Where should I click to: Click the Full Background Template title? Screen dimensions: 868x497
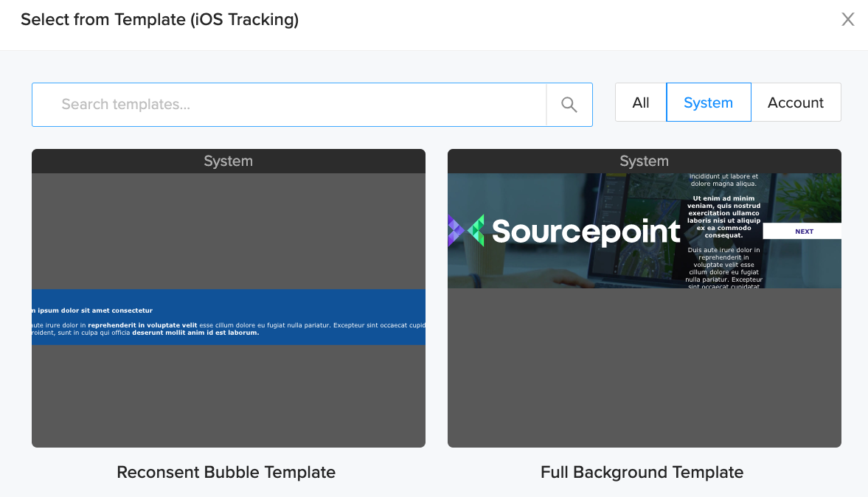point(642,472)
